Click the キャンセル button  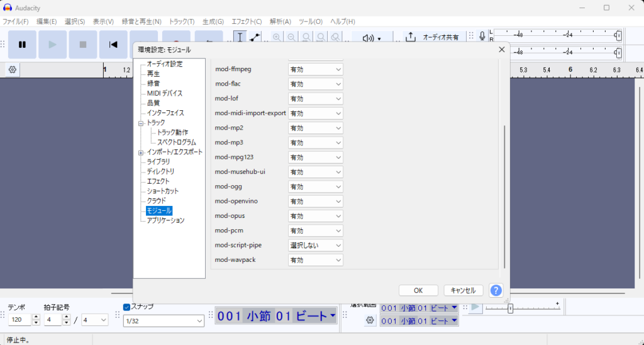click(x=464, y=290)
